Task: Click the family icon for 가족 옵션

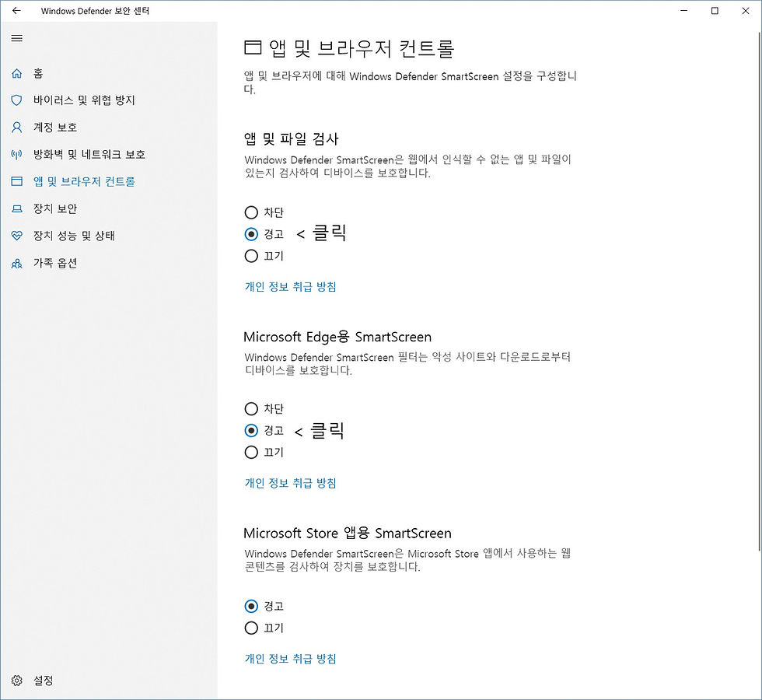Action: 16,263
